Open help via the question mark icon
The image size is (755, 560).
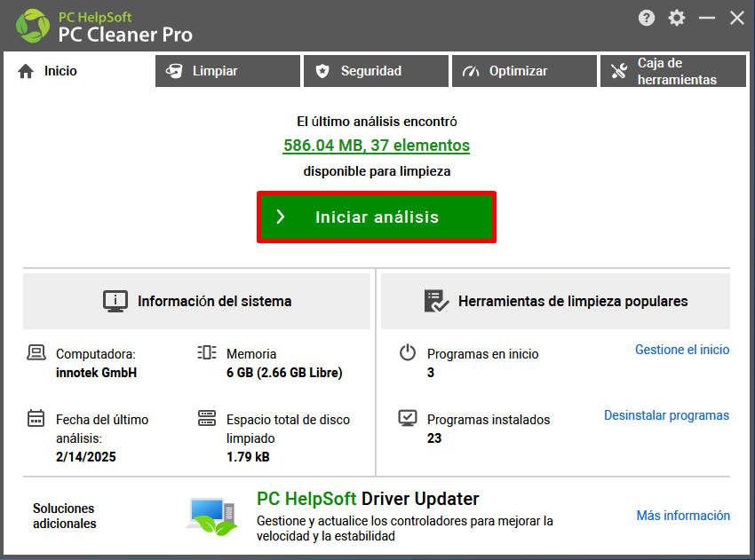tap(646, 19)
